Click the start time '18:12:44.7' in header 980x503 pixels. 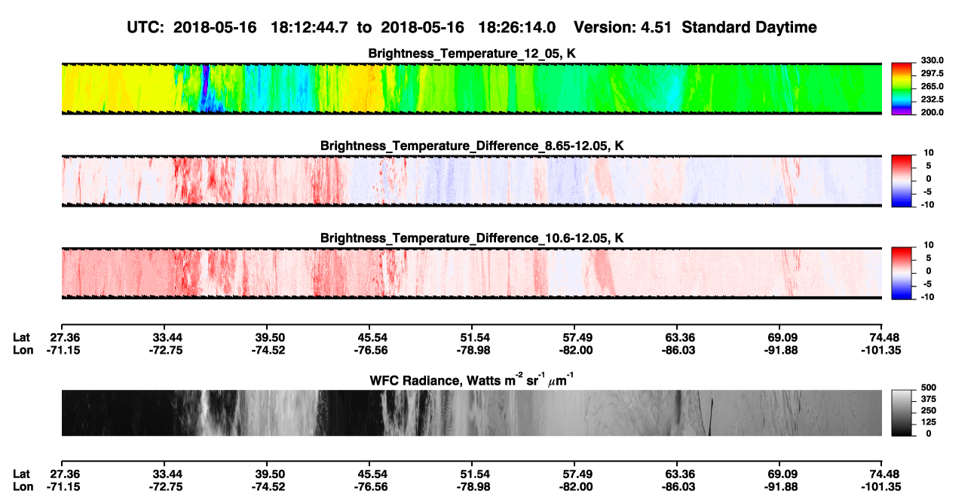tap(311, 27)
